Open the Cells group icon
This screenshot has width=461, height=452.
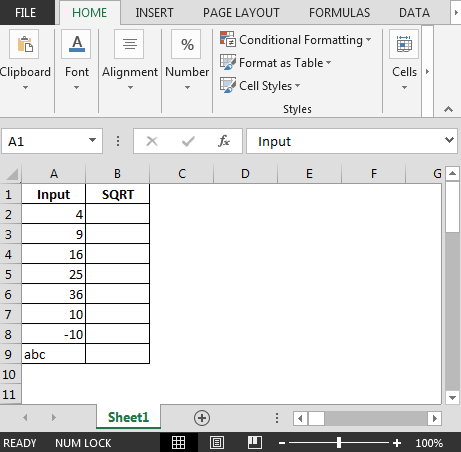404,44
